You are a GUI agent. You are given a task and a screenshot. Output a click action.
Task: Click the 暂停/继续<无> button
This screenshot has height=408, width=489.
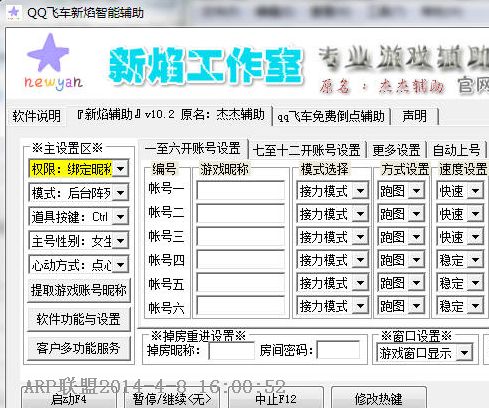coord(172,398)
